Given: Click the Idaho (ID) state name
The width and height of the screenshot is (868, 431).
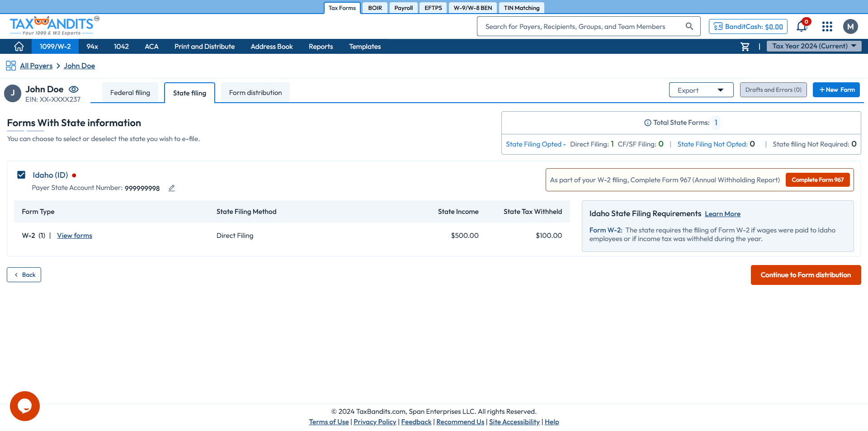Looking at the screenshot, I should pyautogui.click(x=50, y=175).
